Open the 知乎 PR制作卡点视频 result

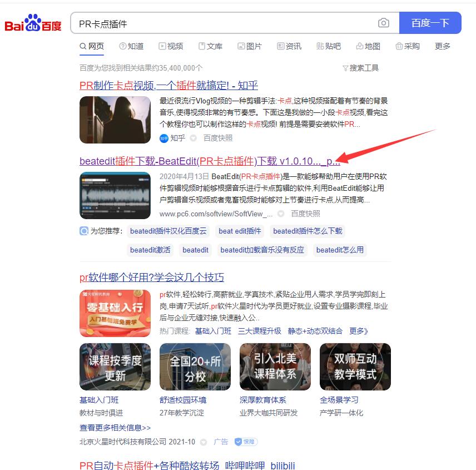(x=168, y=85)
